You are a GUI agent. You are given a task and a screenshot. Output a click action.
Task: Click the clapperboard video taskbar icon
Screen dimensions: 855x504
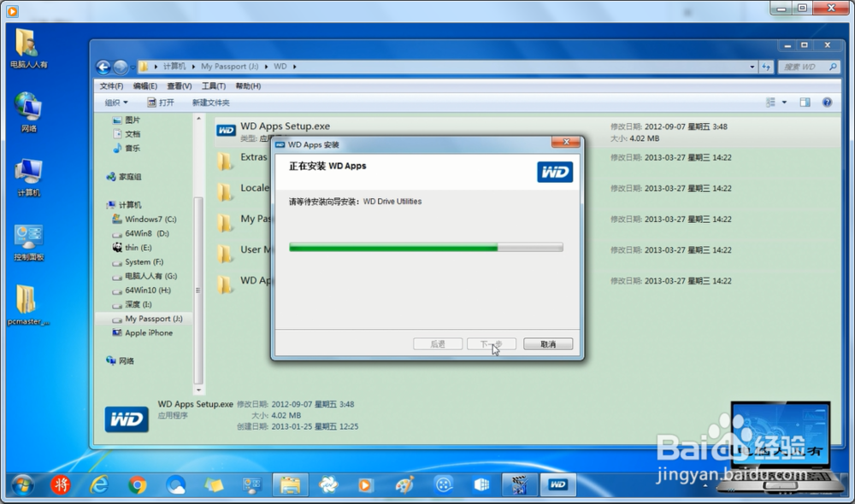[520, 484]
